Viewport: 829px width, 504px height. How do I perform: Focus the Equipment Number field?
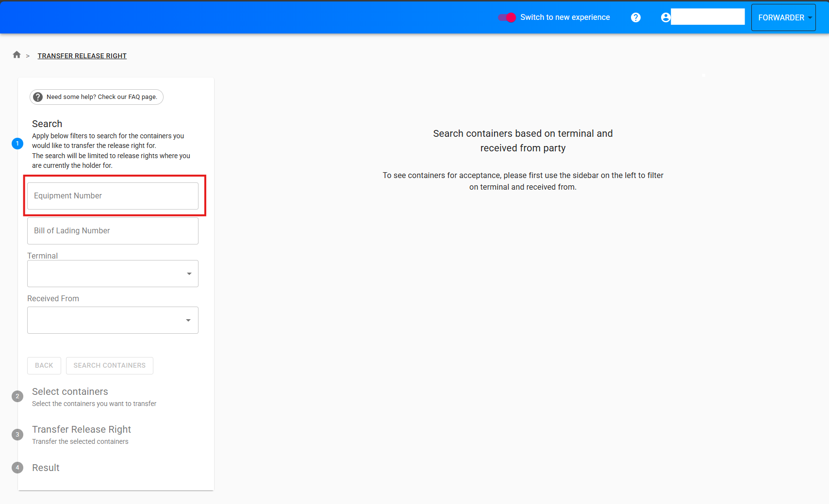113,196
